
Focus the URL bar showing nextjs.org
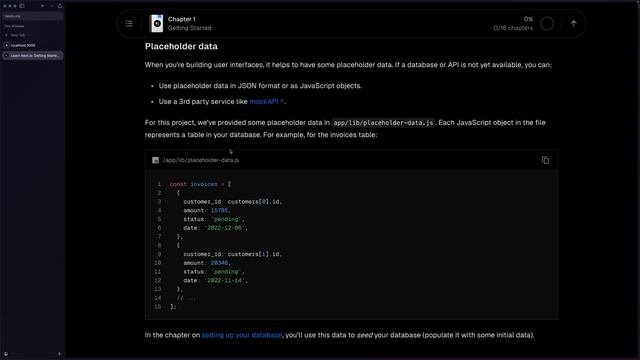33,16
